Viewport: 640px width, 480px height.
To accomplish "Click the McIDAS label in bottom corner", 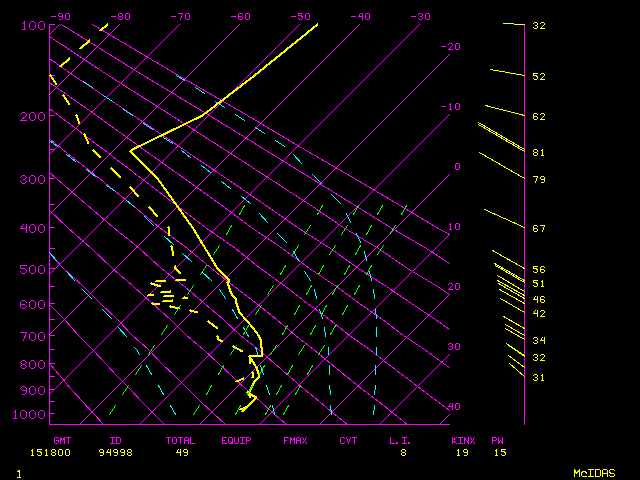I will tap(594, 472).
